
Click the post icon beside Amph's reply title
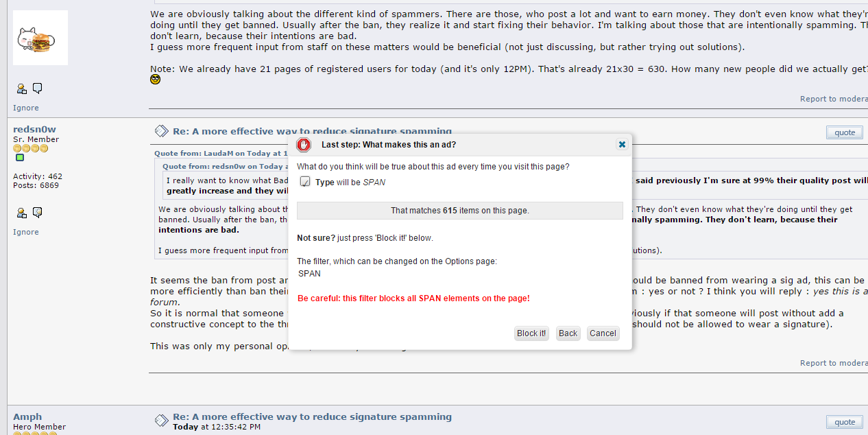(161, 420)
